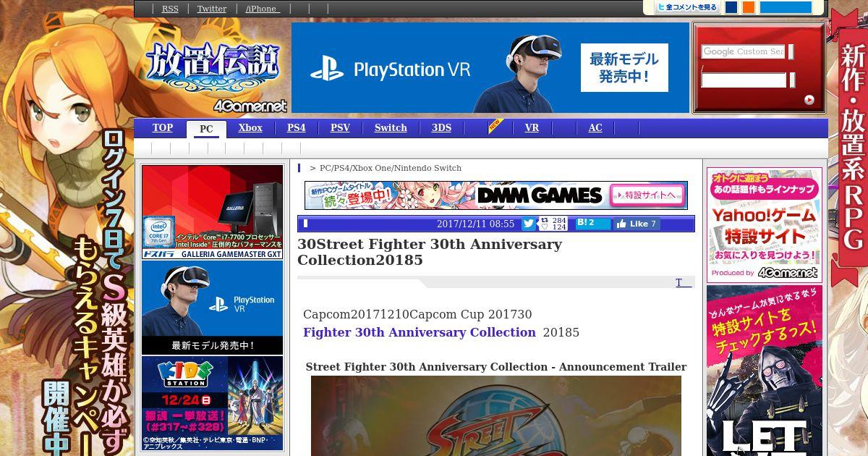This screenshot has width=868, height=456.
Task: Submit the Google Custom Search button
Action: click(791, 51)
